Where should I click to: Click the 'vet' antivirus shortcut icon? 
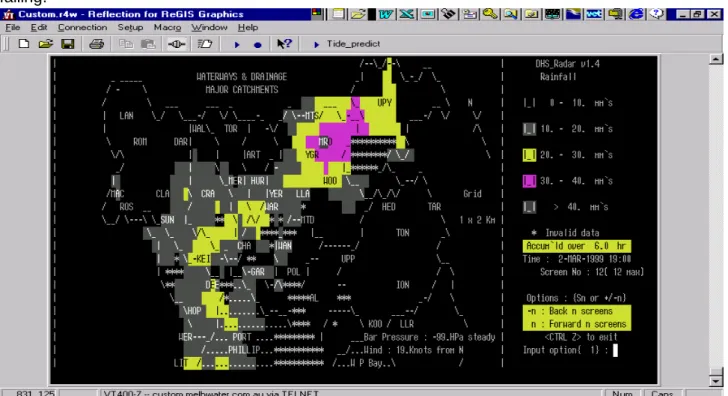[594, 14]
